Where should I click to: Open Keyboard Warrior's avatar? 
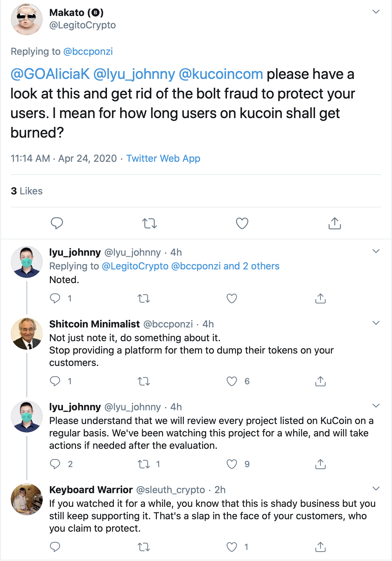27,499
